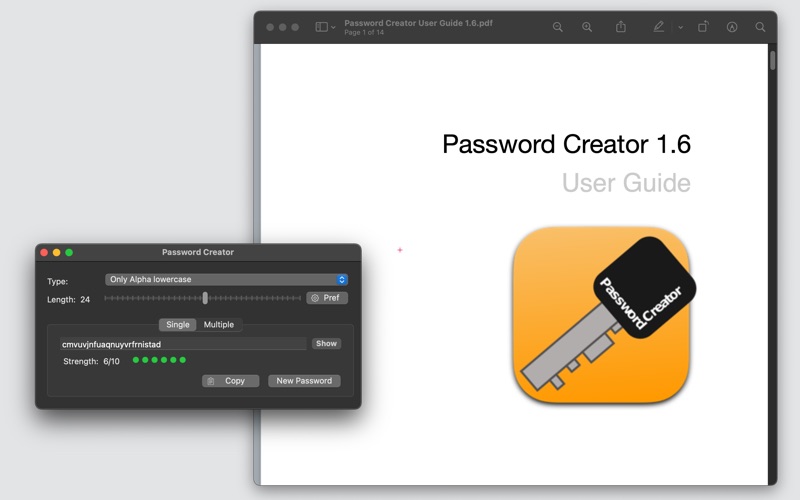
Task: Click the 'User Guide' subtitle text
Action: point(626,183)
